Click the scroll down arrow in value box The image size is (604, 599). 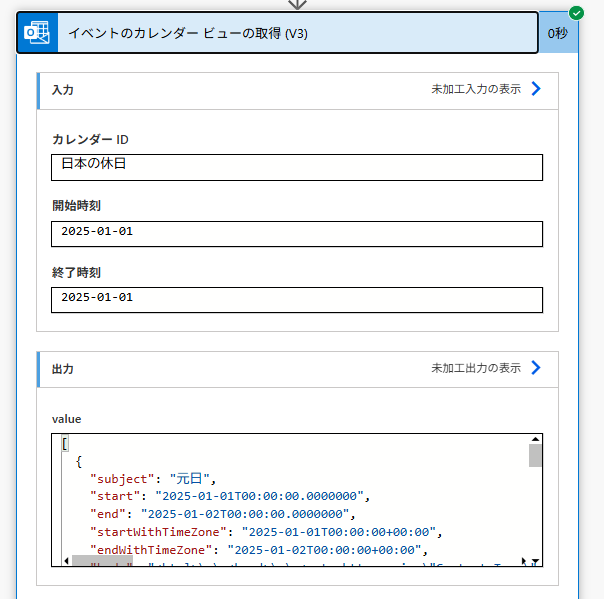(535, 561)
